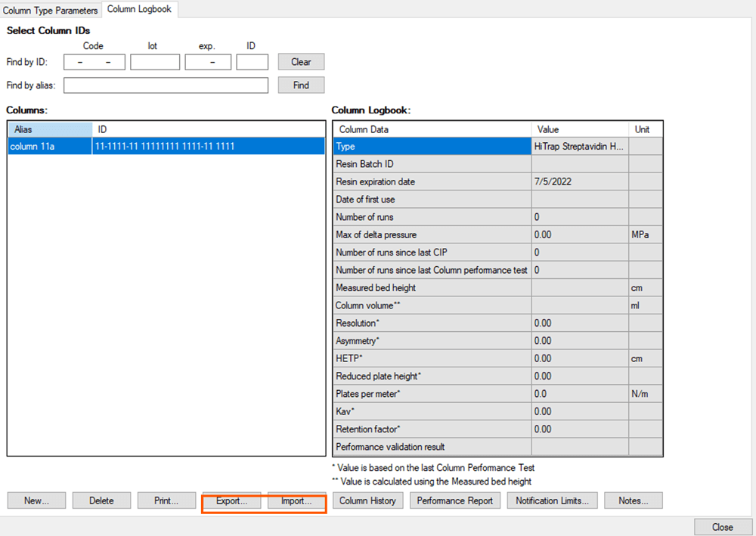
Task: Open Column History
Action: tap(367, 500)
